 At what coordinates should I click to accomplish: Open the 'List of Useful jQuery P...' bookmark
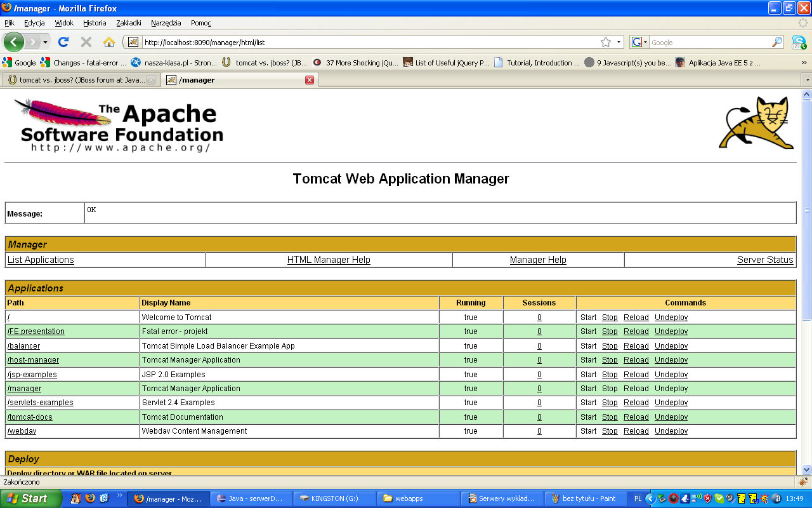pos(447,62)
